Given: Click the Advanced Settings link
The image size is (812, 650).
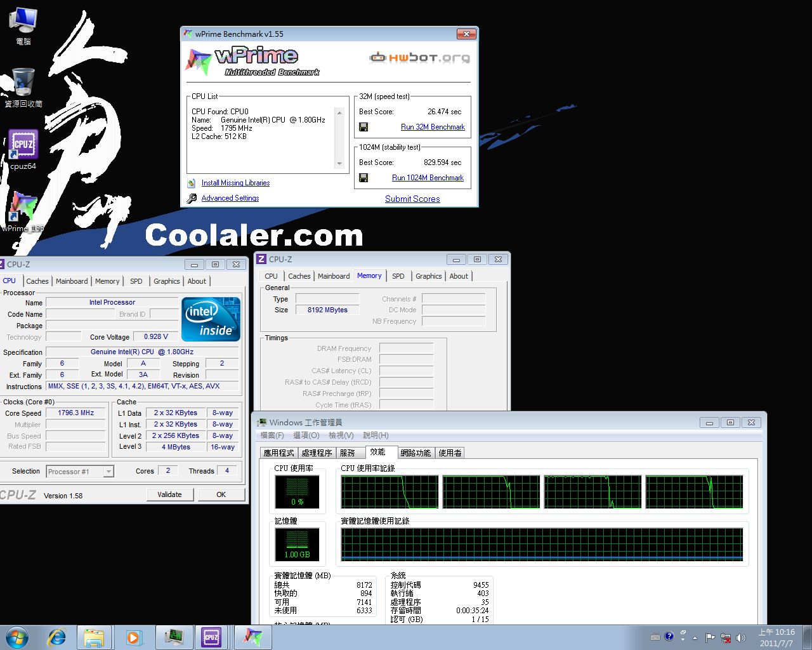Looking at the screenshot, I should 230,198.
